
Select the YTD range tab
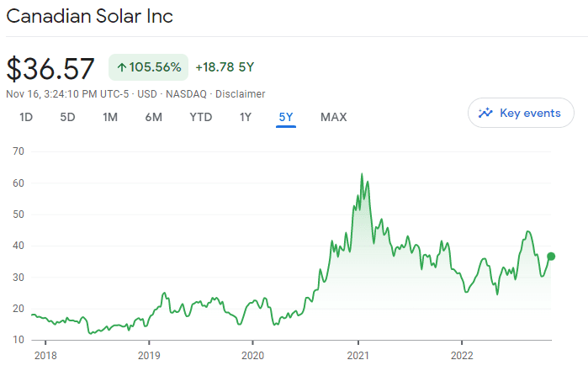point(200,117)
